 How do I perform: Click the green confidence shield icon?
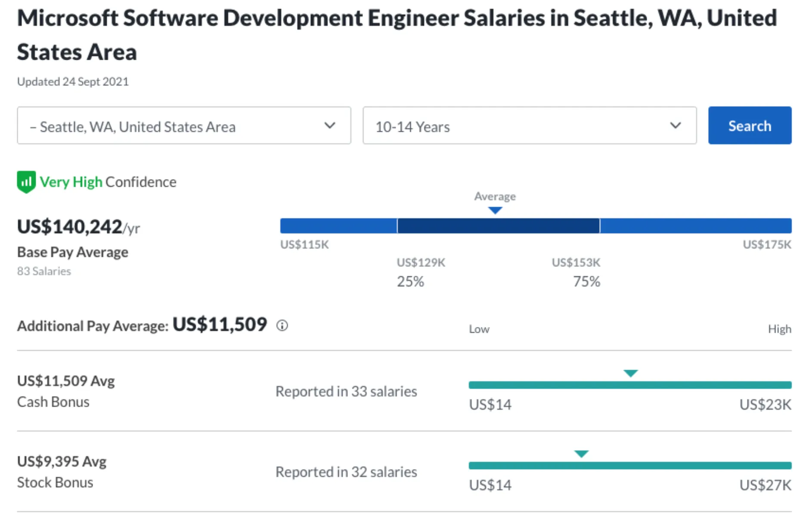pyautogui.click(x=26, y=182)
